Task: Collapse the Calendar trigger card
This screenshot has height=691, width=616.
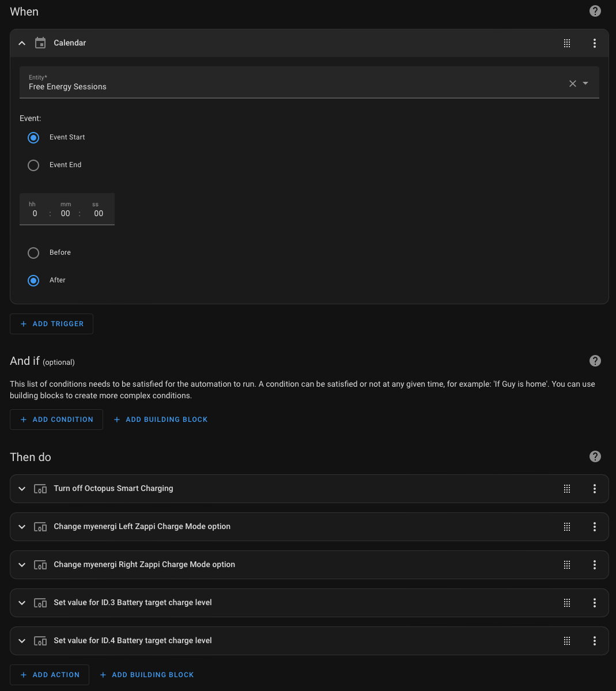Action: pos(21,43)
